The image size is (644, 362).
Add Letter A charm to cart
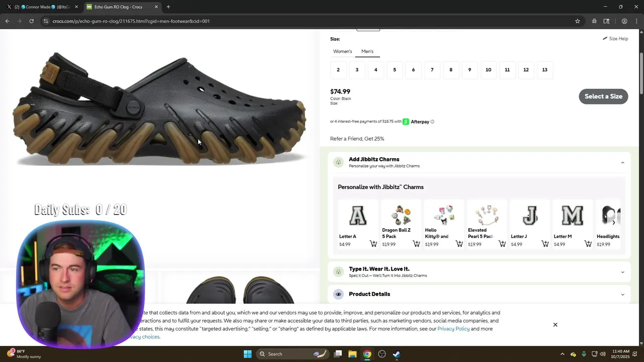(373, 244)
